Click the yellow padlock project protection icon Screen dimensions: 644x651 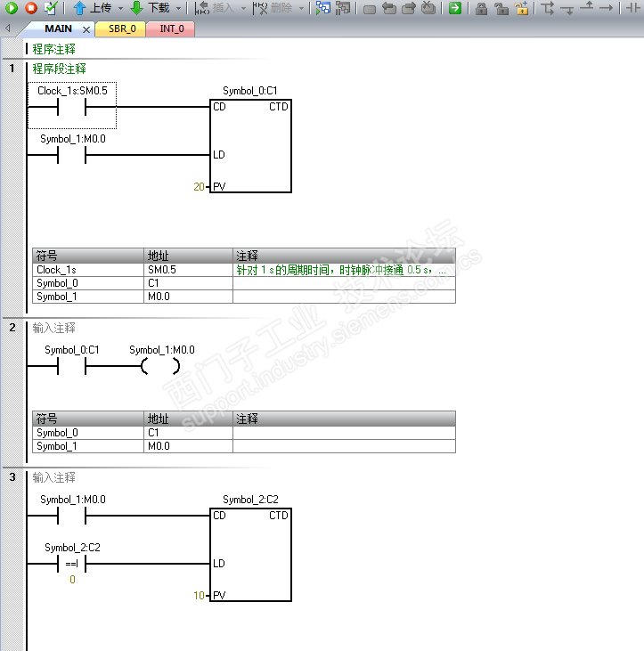coord(521,8)
